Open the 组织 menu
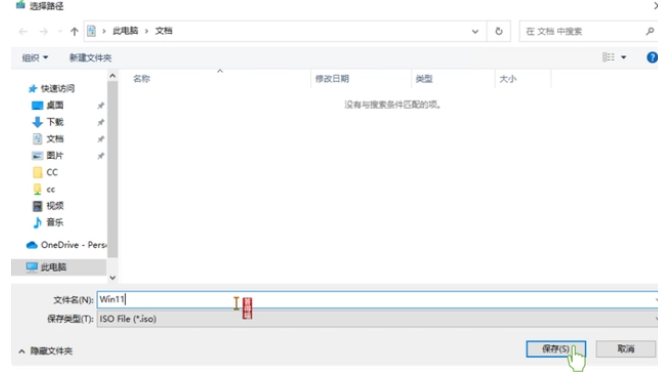 click(35, 58)
